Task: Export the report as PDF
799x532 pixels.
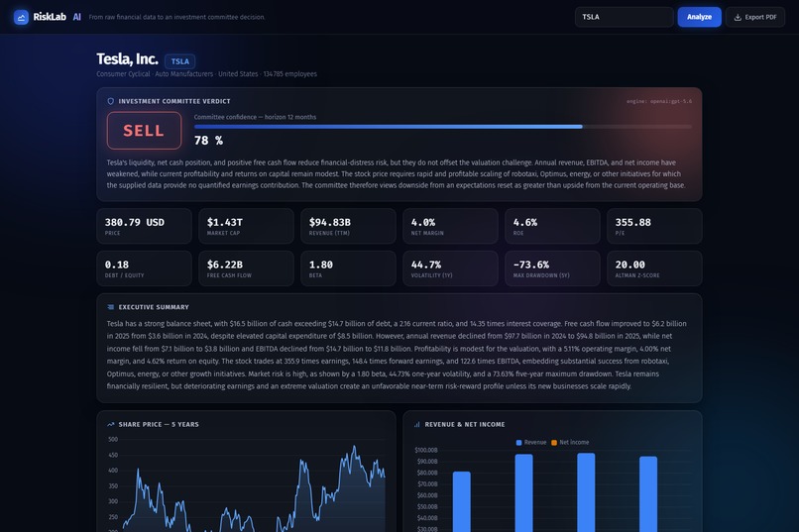Action: point(755,17)
